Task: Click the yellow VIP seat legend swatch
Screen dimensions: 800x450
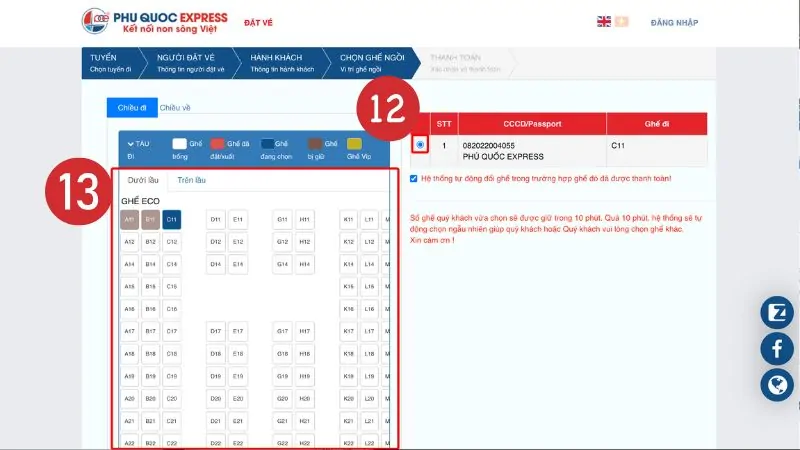Action: tap(354, 144)
